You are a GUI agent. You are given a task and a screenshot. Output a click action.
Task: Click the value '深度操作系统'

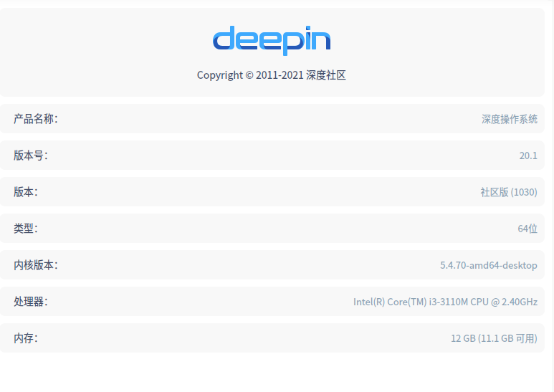tap(510, 119)
